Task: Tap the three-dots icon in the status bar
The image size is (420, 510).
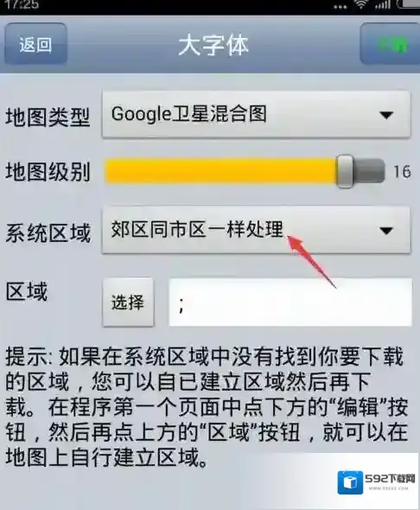Action: (340, 7)
